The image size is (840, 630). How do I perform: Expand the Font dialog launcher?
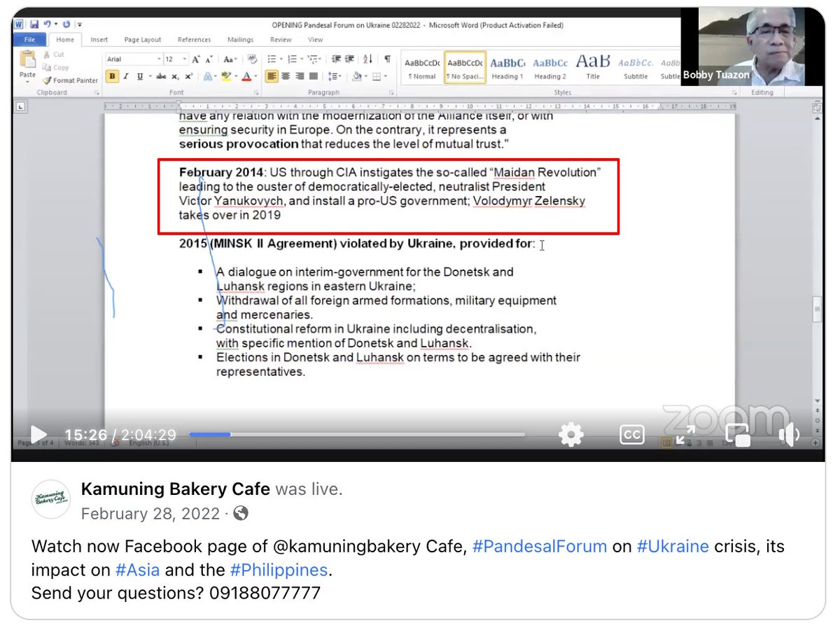coord(256,92)
